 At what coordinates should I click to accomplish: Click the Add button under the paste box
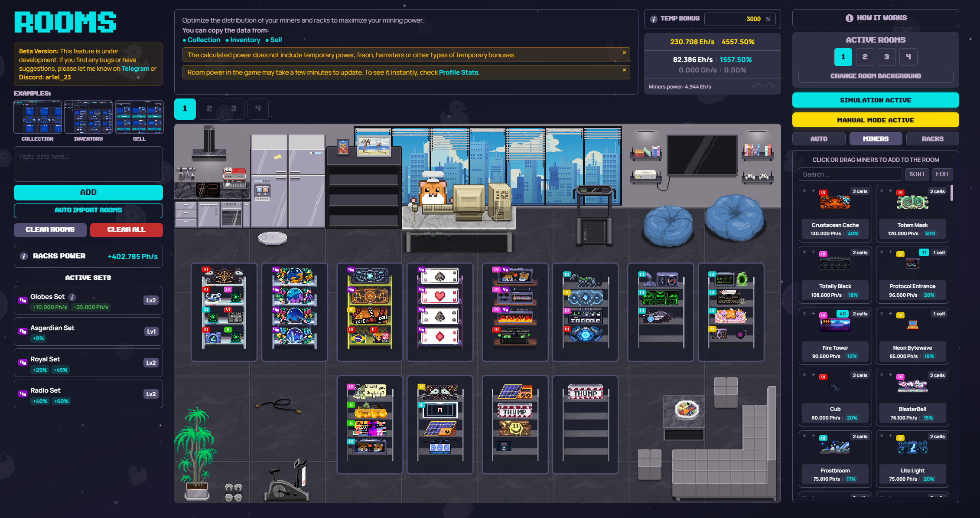pos(88,192)
